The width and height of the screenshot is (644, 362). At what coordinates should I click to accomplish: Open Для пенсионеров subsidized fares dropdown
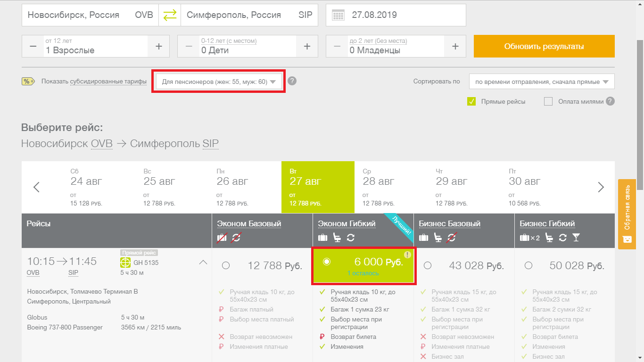[x=219, y=82]
